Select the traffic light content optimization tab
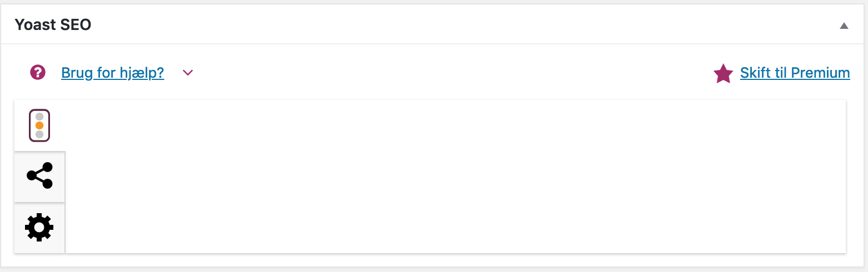Viewport: 868px width, 272px height. click(39, 125)
